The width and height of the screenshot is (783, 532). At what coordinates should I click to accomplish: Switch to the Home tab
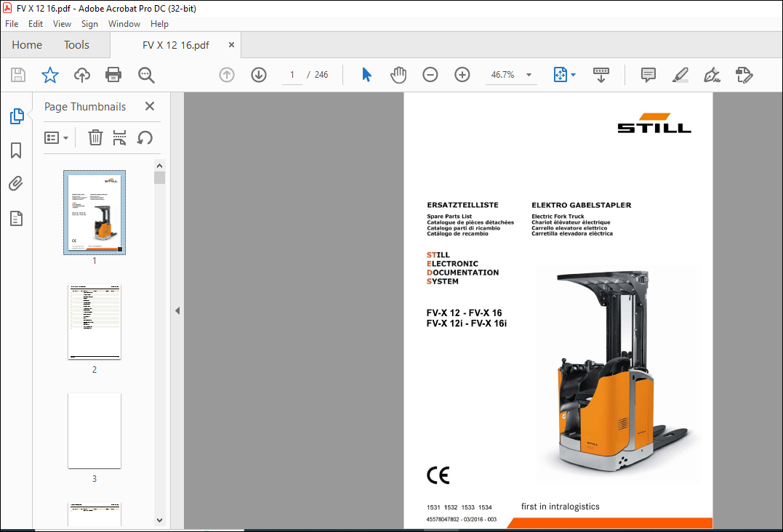(27, 45)
